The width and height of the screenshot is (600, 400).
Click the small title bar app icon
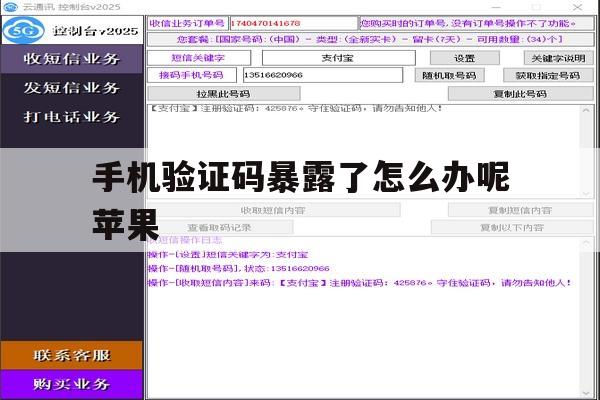(x=11, y=7)
